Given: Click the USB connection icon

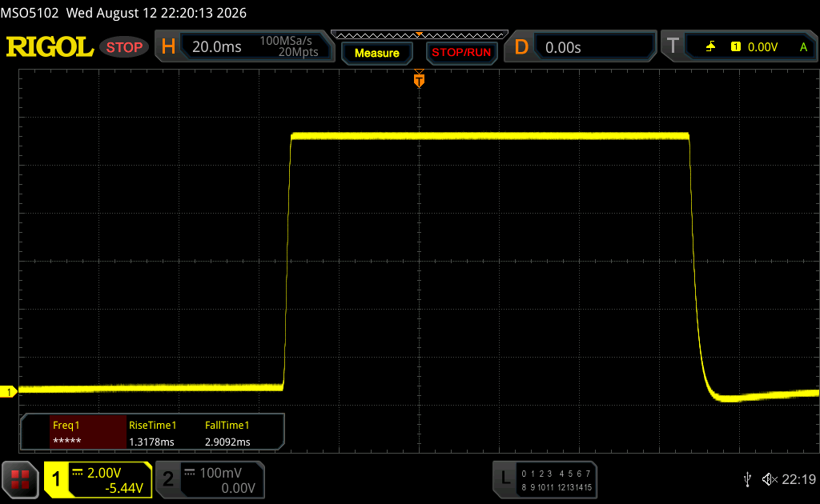Looking at the screenshot, I should point(748,479).
